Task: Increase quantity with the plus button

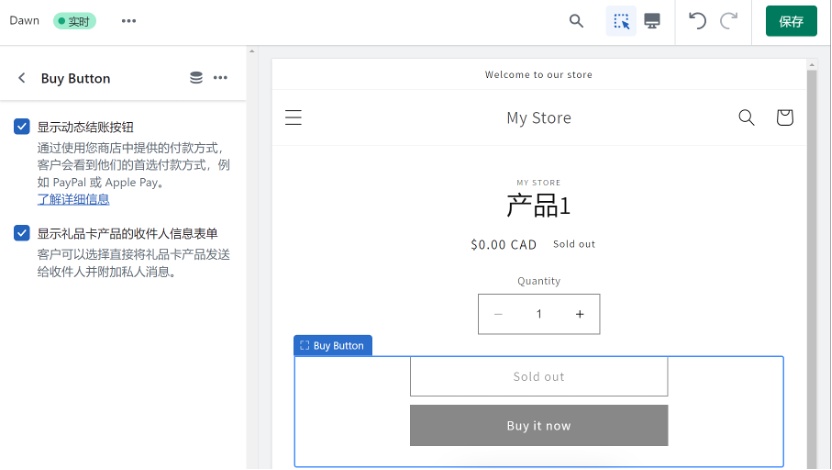Action: click(x=579, y=314)
